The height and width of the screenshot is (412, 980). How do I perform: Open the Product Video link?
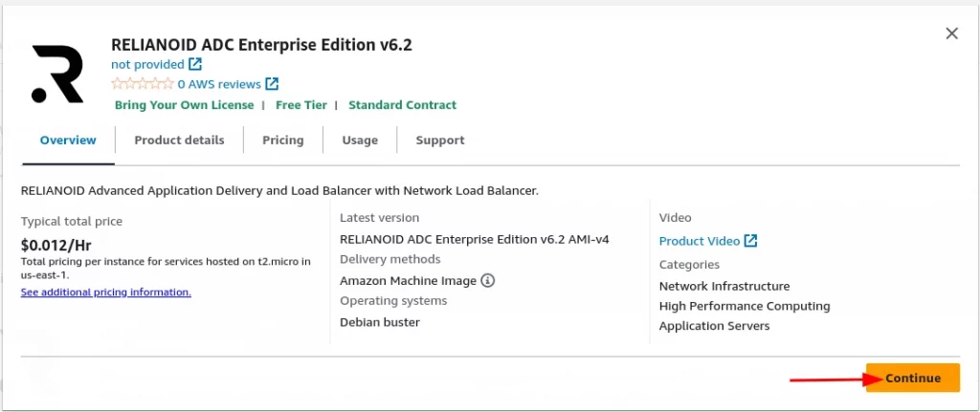click(700, 241)
